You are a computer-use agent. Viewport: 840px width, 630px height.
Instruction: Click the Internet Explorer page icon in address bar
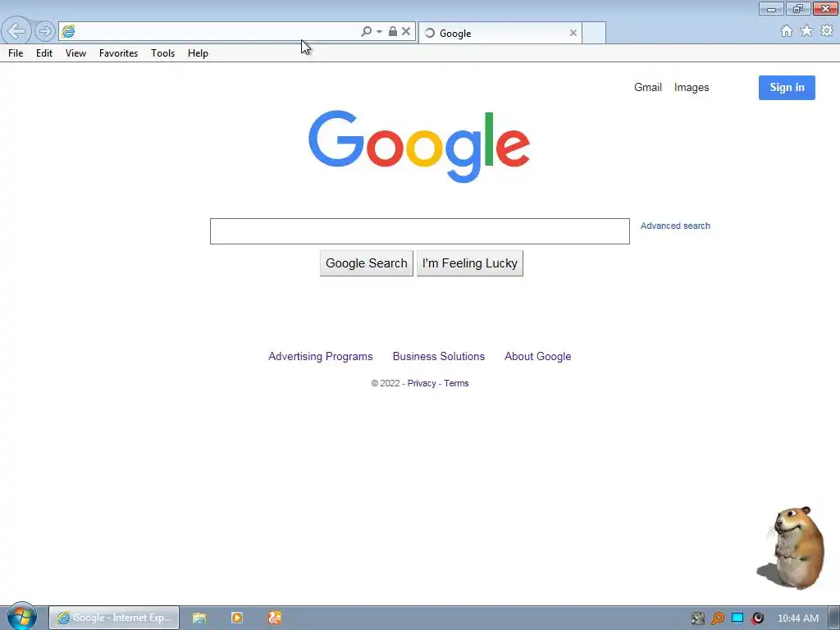click(x=68, y=32)
